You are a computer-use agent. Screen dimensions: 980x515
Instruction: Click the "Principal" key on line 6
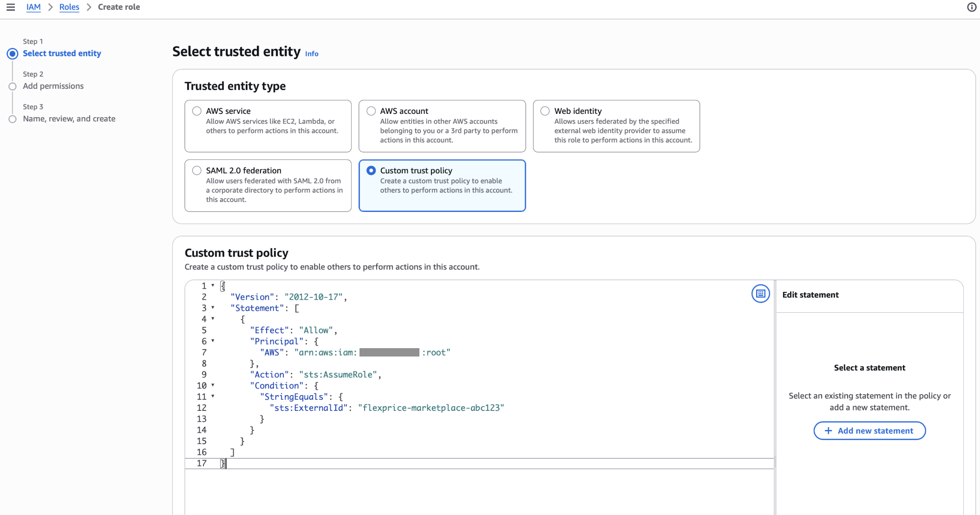[277, 342]
